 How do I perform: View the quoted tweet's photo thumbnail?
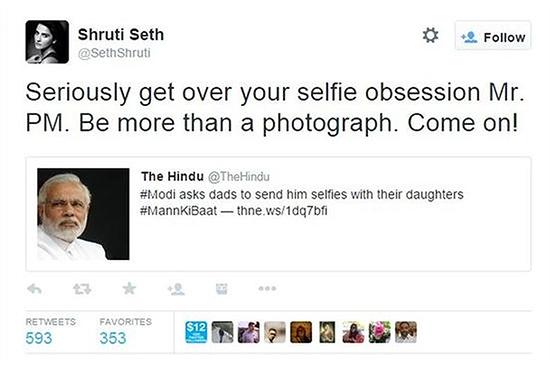[83, 214]
